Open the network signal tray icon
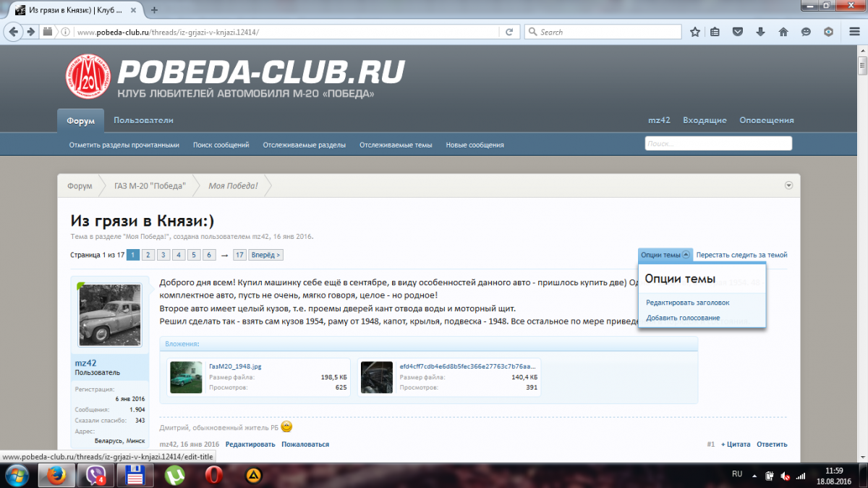This screenshot has width=868, height=488. pos(801,476)
